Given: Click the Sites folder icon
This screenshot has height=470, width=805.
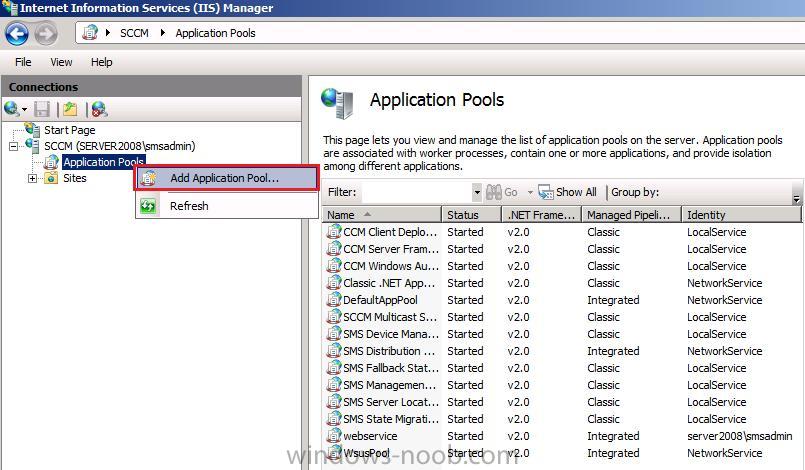Looking at the screenshot, I should [x=51, y=178].
